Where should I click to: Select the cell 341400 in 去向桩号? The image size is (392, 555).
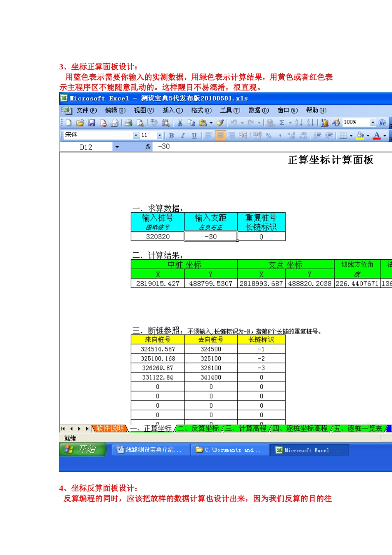coord(211,377)
